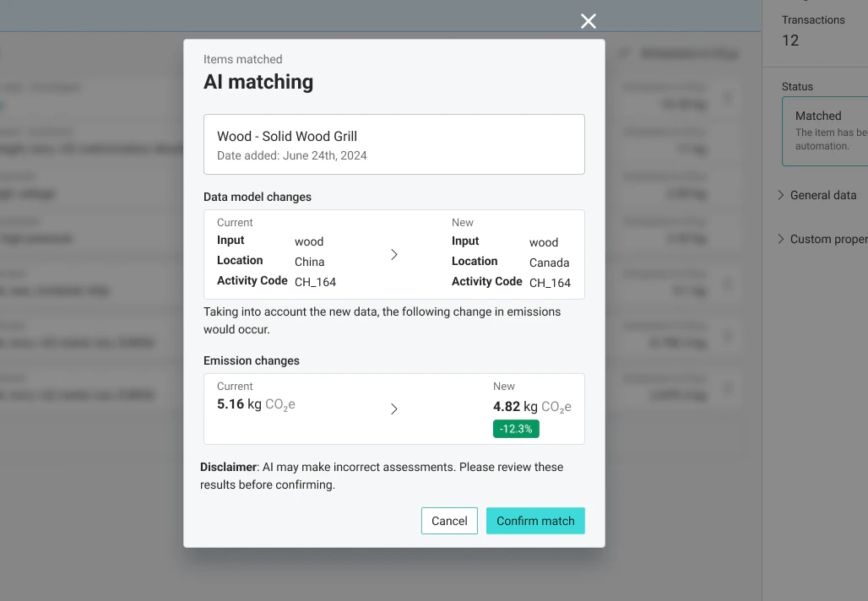868x601 pixels.
Task: Click the new emission value 4.82 kg CO2e
Action: [x=532, y=405]
